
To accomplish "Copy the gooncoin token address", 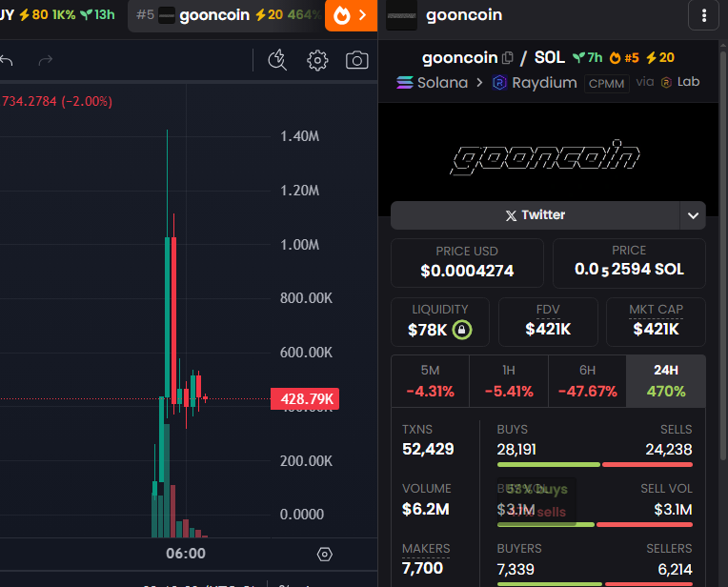I will tap(508, 57).
